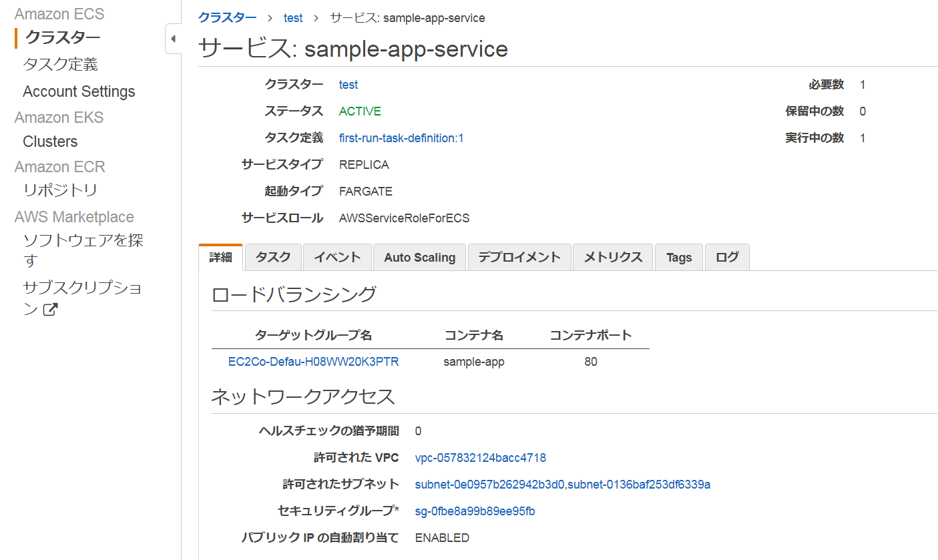938x560 pixels.
Task: Collapse the sidebar with the arrow handle
Action: coord(173,39)
